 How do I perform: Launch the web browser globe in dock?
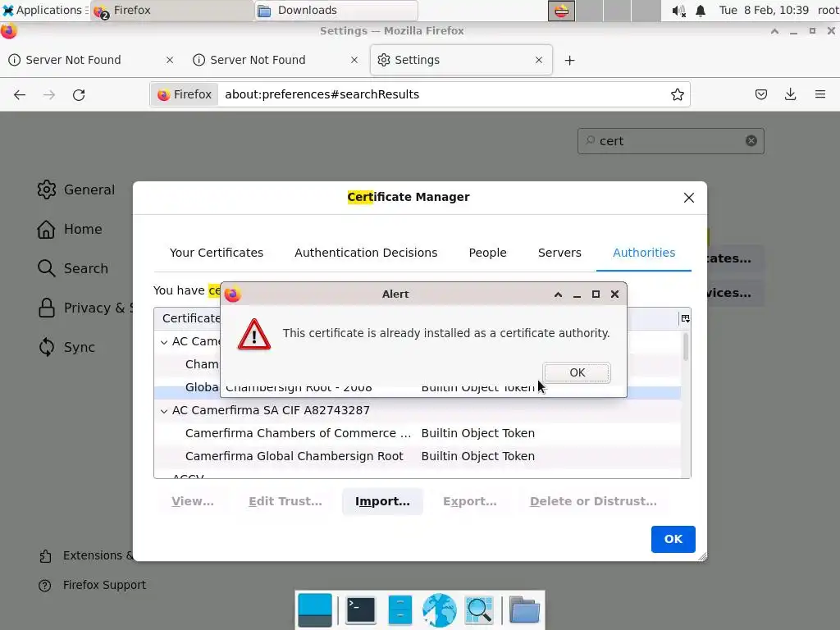440,610
